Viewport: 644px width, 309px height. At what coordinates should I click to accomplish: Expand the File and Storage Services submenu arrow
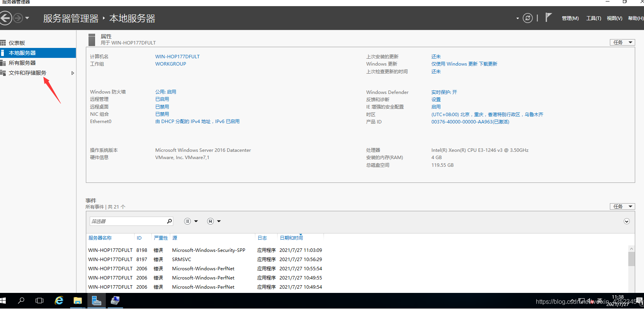click(x=72, y=73)
